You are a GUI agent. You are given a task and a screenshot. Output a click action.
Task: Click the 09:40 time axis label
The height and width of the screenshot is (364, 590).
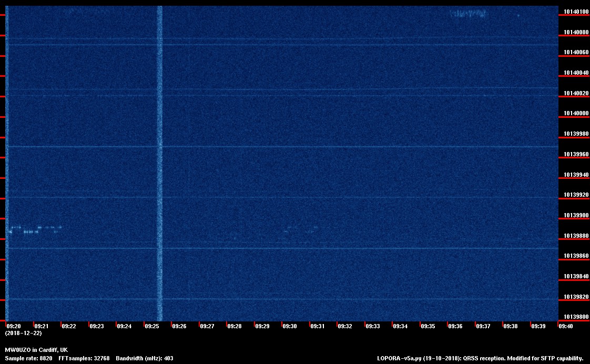click(566, 326)
